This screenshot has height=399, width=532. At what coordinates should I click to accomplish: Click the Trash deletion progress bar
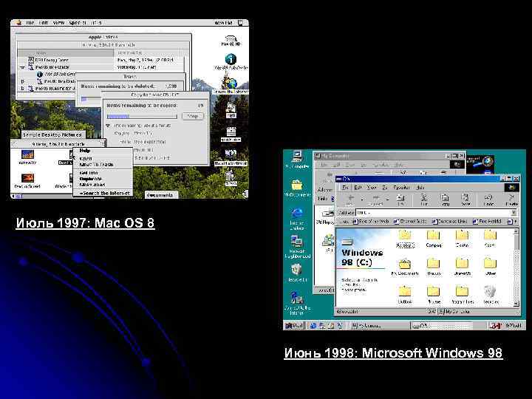click(x=92, y=99)
